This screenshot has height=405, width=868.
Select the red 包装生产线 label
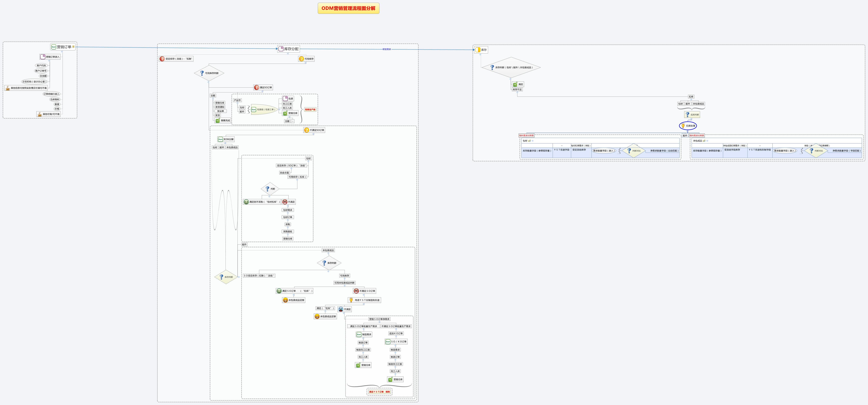(x=310, y=109)
